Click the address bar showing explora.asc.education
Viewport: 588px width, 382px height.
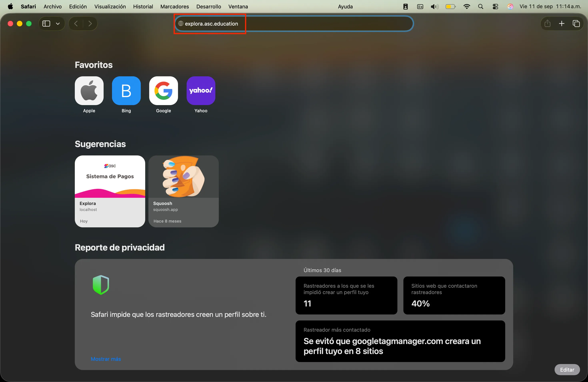294,24
